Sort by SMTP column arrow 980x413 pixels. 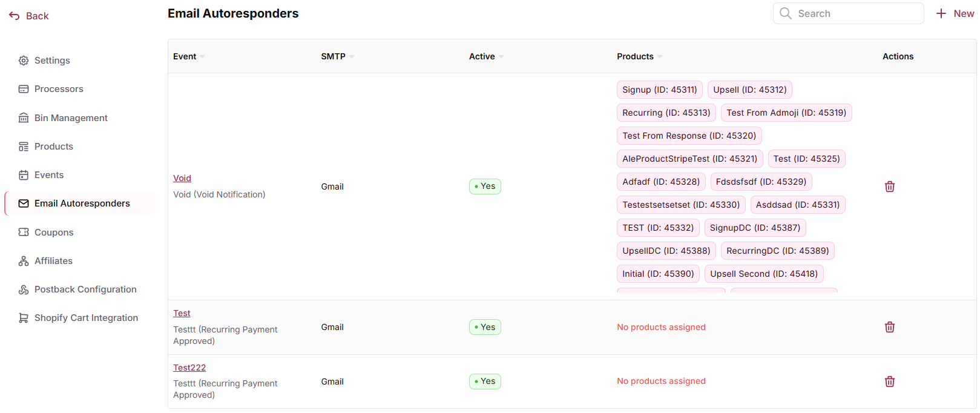pyautogui.click(x=352, y=57)
